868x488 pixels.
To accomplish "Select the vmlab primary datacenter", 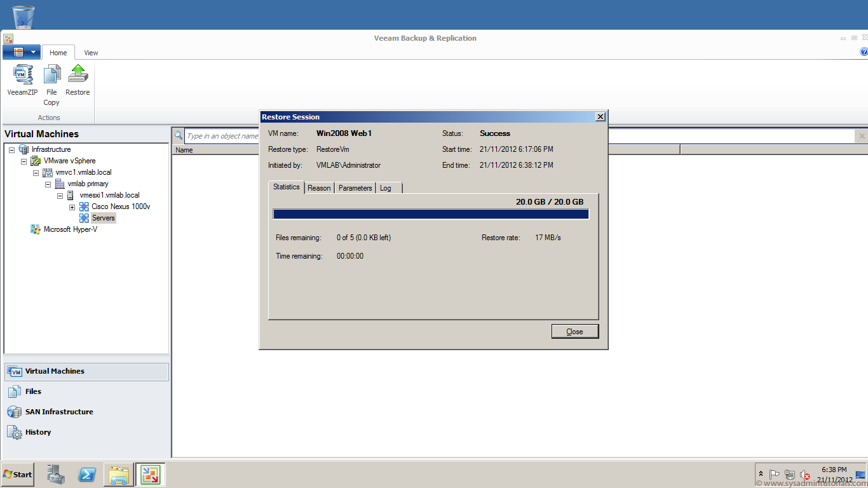I will 88,184.
